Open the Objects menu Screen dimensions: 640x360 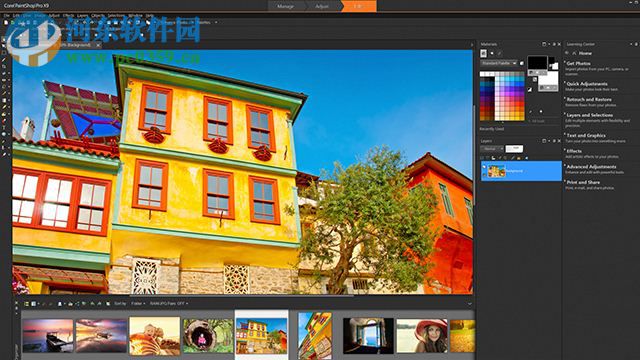98,16
